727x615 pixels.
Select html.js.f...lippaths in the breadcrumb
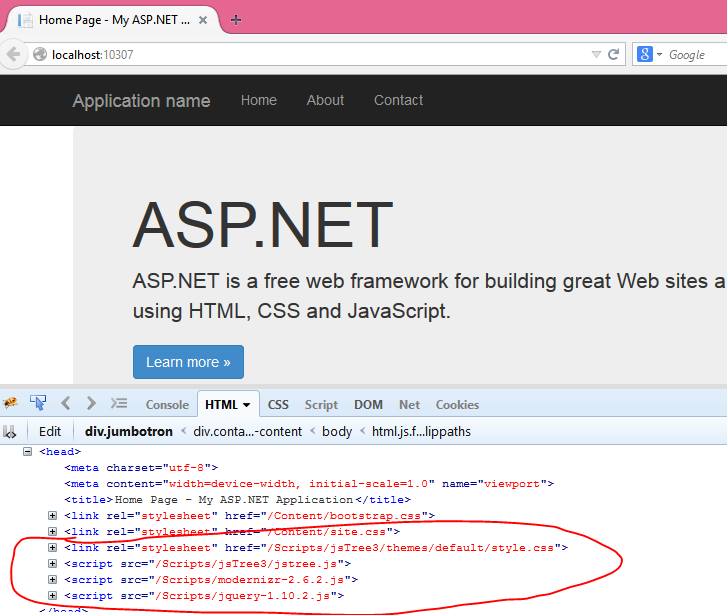[421, 432]
